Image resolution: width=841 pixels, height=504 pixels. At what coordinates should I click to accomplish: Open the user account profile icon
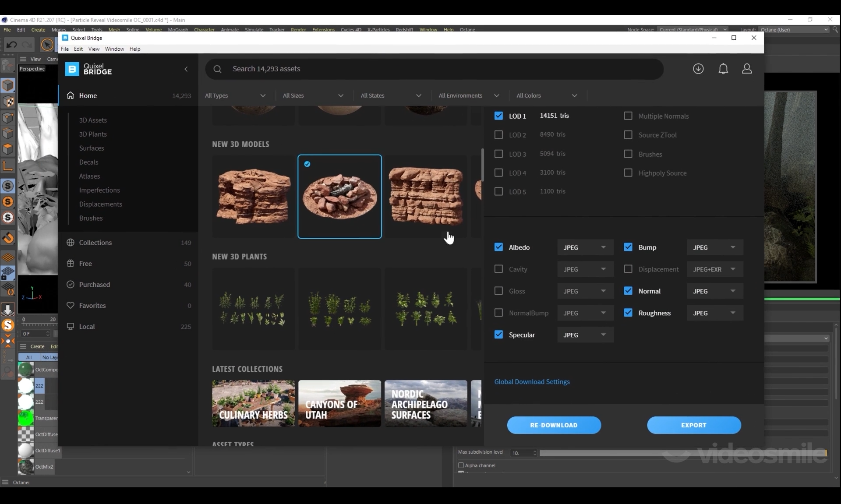coord(747,69)
